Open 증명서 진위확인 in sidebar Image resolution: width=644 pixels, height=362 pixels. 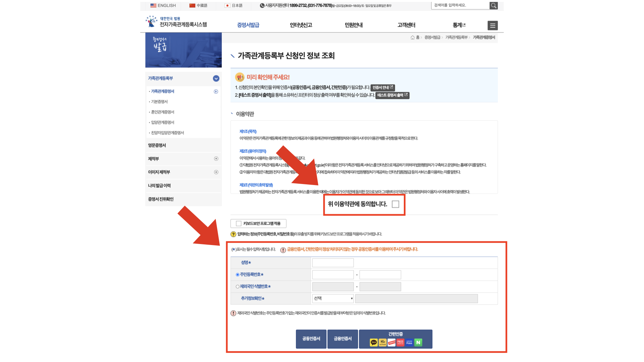pyautogui.click(x=161, y=199)
